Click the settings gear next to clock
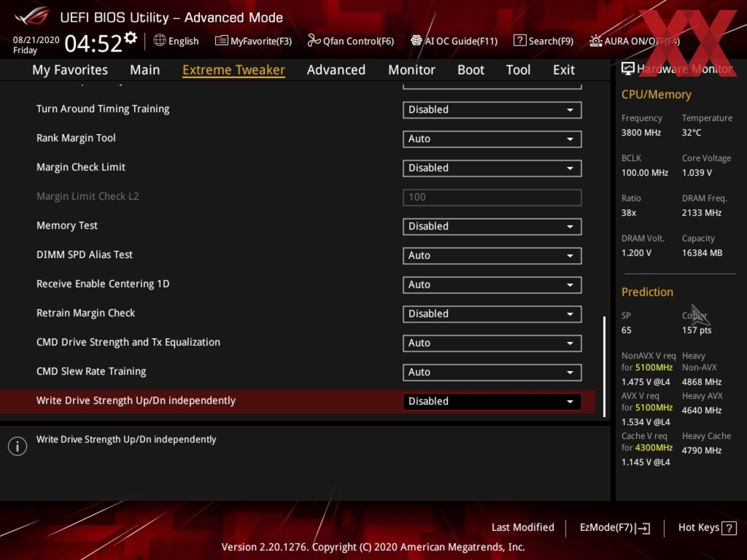Screen dimensions: 747x560 point(130,37)
